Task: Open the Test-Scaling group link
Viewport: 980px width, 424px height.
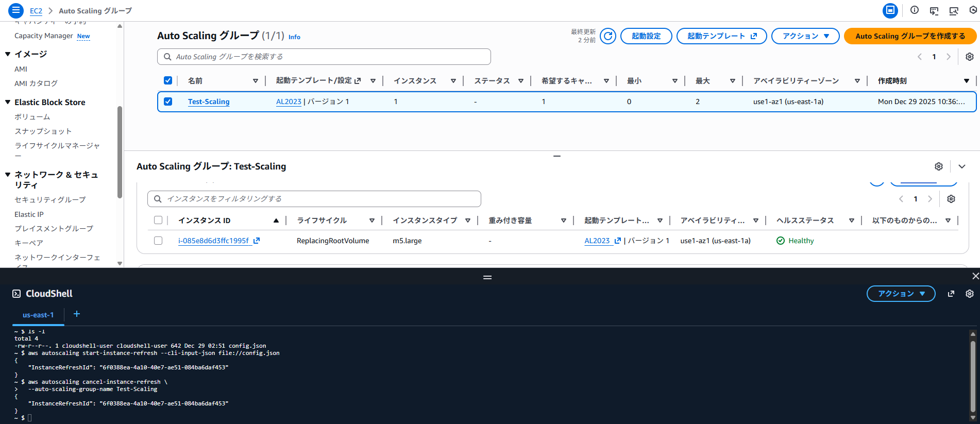Action: pos(209,101)
